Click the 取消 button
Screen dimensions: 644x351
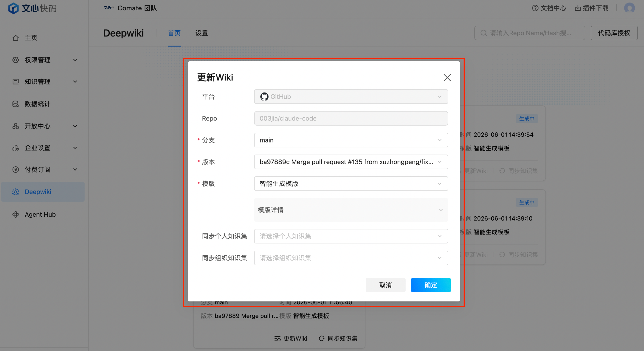point(386,285)
